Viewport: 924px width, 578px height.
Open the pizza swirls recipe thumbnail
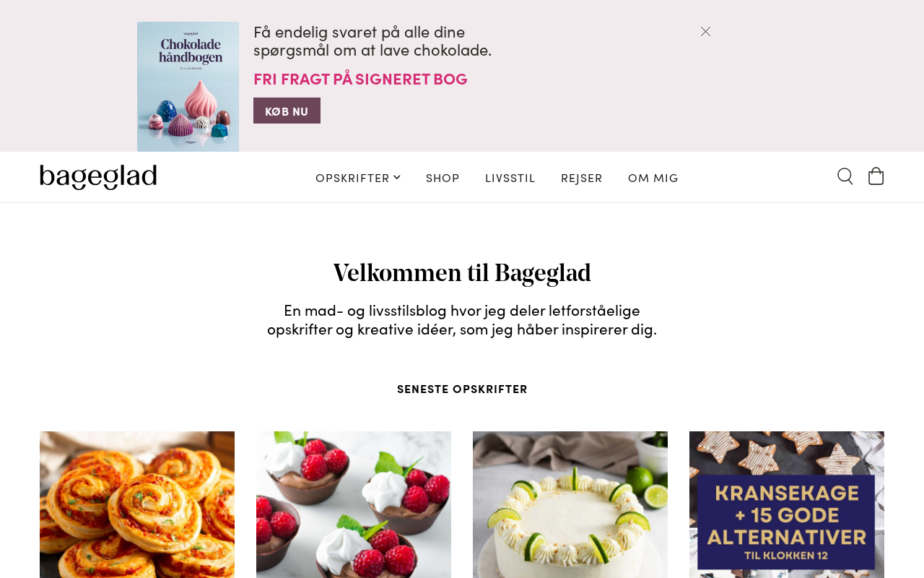pos(137,504)
